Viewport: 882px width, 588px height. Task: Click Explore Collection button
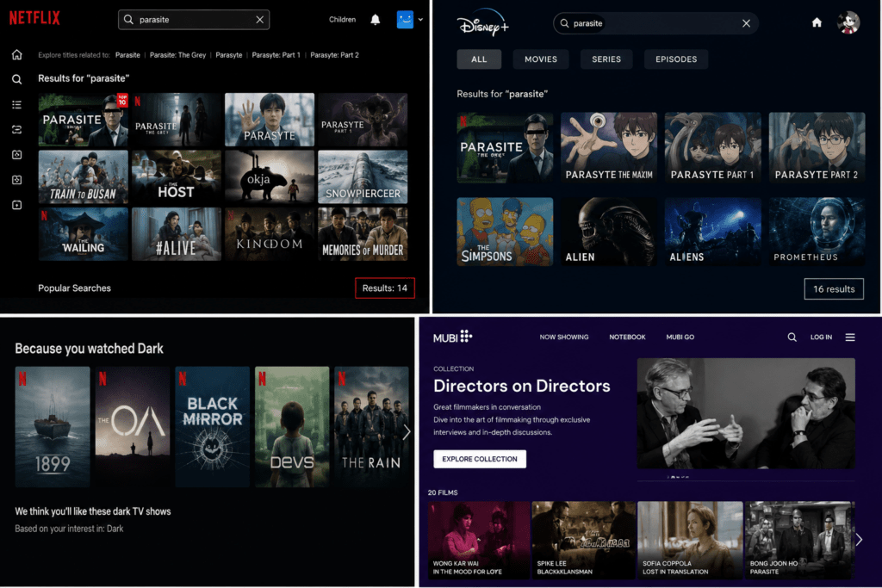[x=480, y=459]
